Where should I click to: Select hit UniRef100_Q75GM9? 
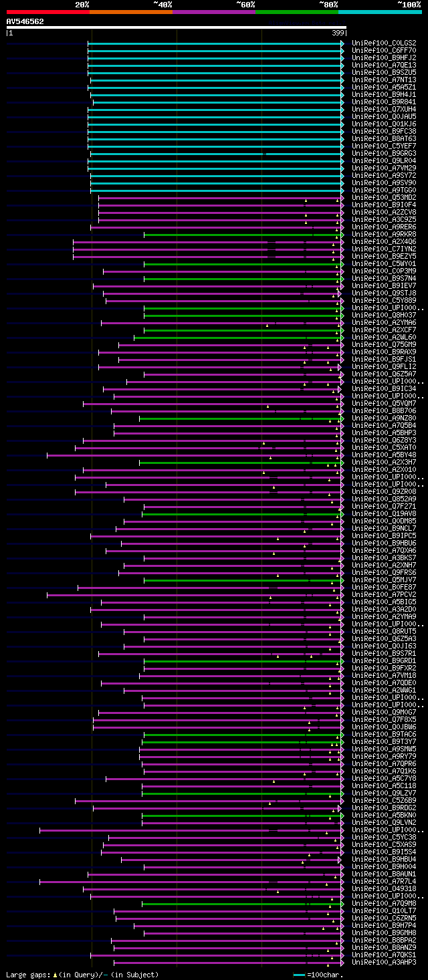383,345
